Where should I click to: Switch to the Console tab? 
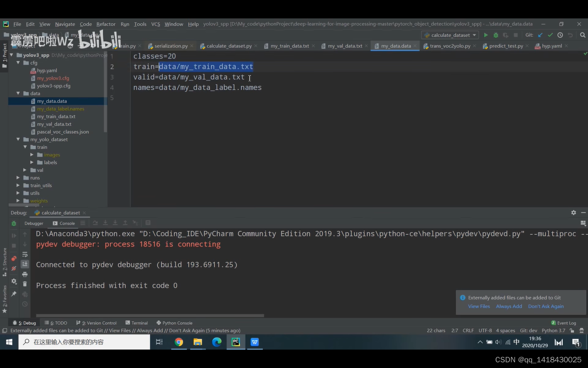click(64, 223)
